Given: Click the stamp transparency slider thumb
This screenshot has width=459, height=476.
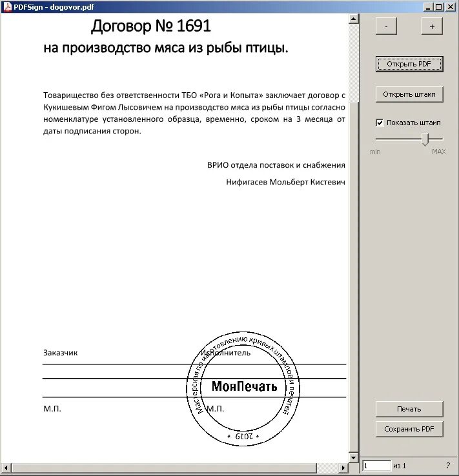Looking at the screenshot, I should tap(425, 139).
